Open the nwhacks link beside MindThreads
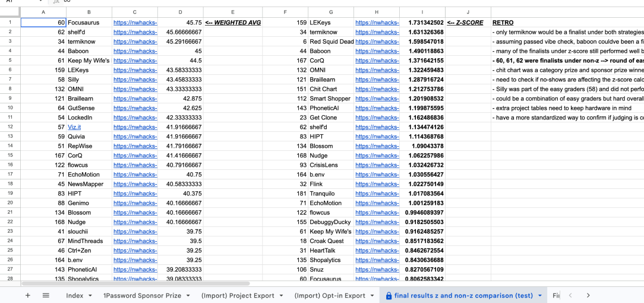The height and width of the screenshot is (303, 644). pyautogui.click(x=135, y=241)
